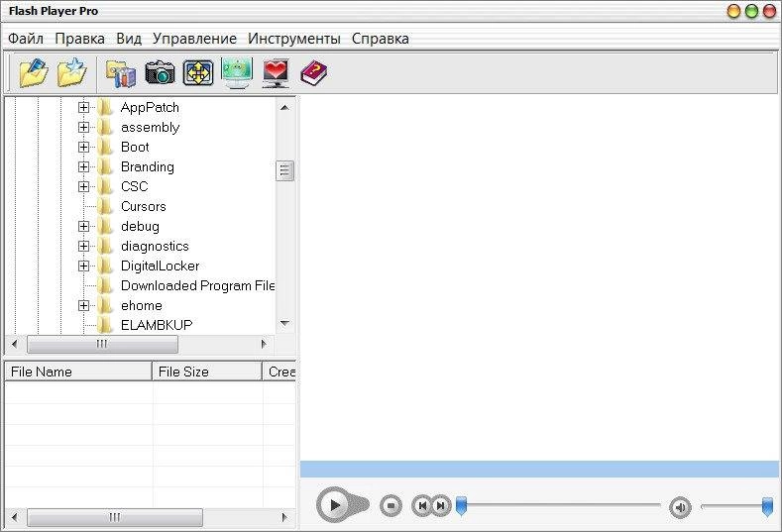Open the Правка menu
Screen dimensions: 782x532
[x=80, y=39]
